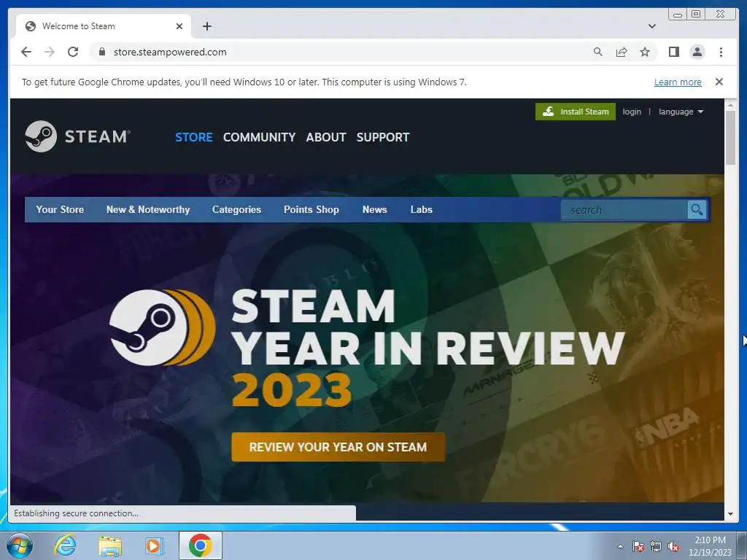Click the address bar URL
This screenshot has height=560, width=747.
pos(170,52)
